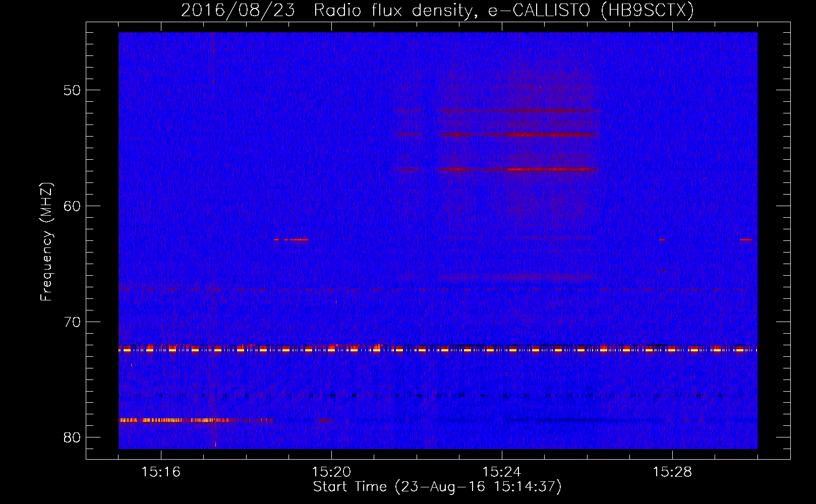This screenshot has height=504, width=816.
Task: Click the 50 frequency tick label
Action: (72, 90)
